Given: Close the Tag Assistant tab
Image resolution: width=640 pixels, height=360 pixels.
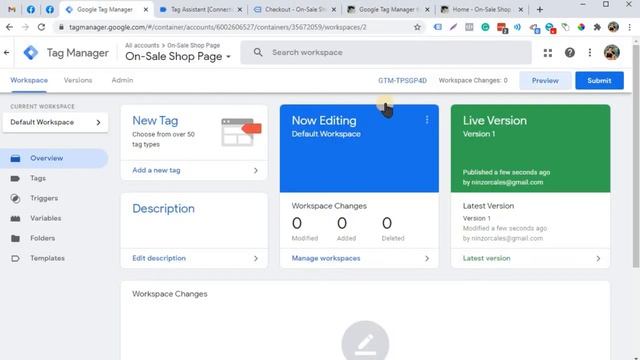Looking at the screenshot, I should coord(240,9).
